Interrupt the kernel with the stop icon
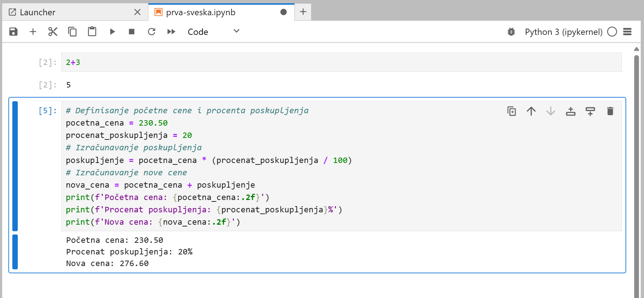 [132, 32]
